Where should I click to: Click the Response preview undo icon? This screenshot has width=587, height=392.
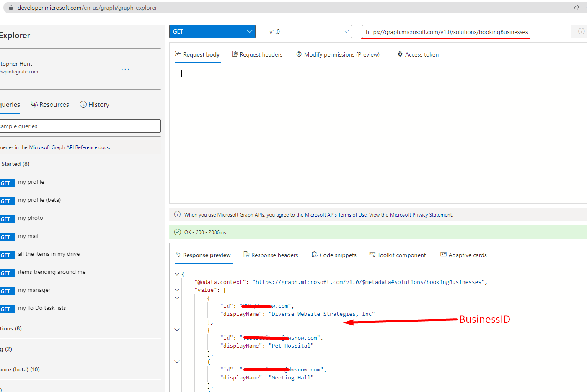[178, 255]
